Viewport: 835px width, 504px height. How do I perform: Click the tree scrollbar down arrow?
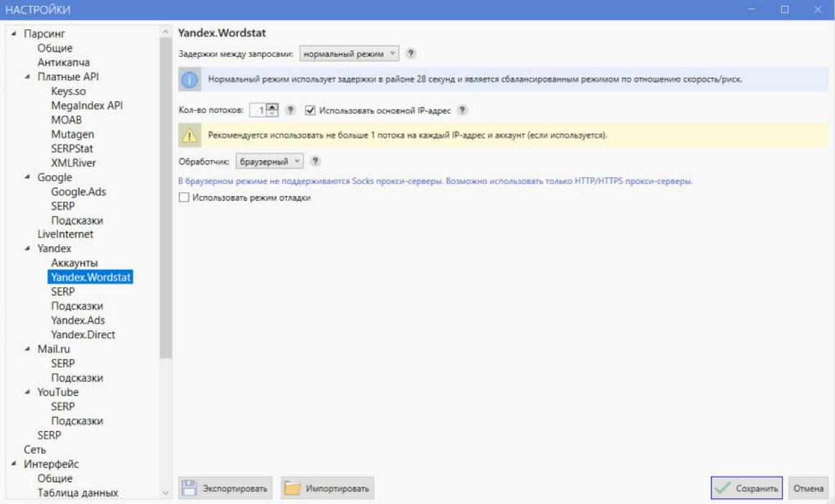(166, 493)
